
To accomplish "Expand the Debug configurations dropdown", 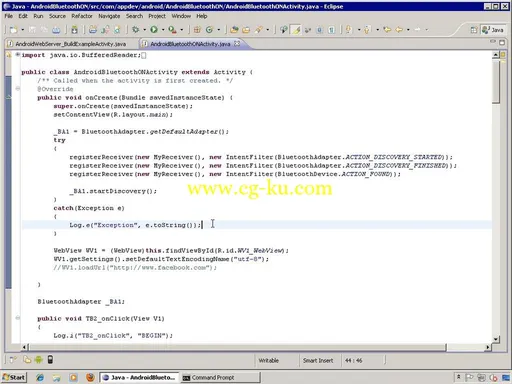I will 145,30.
